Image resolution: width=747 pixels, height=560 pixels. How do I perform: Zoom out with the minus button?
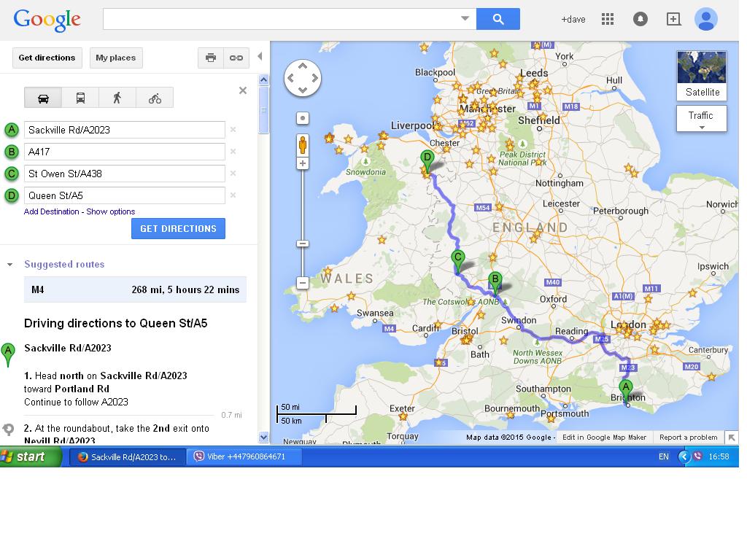pos(303,283)
